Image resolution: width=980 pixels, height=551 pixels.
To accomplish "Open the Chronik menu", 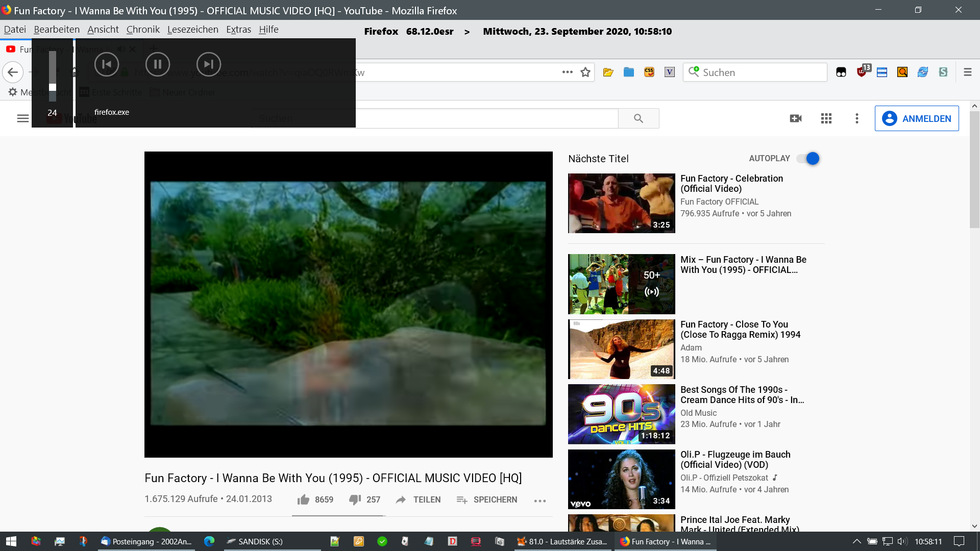I will 143,30.
